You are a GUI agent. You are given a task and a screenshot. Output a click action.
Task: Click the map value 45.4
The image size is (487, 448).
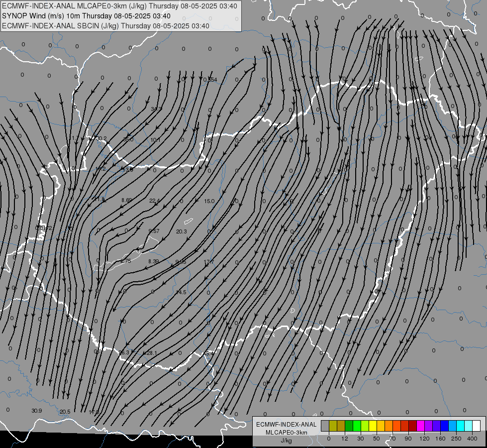tap(209, 353)
